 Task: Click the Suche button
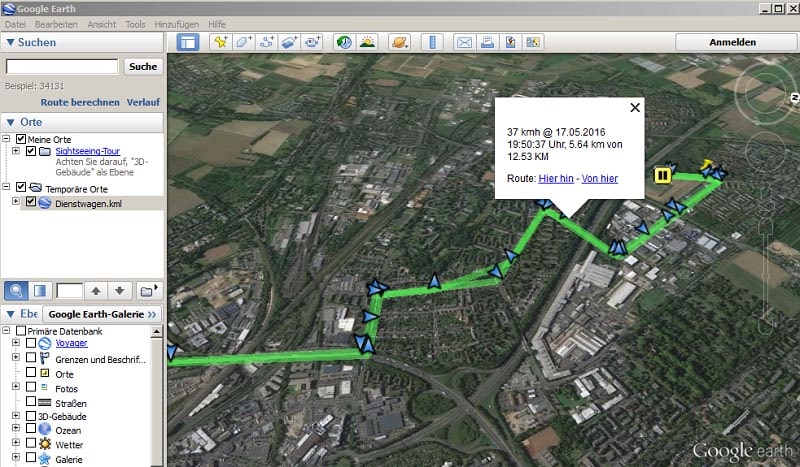143,66
